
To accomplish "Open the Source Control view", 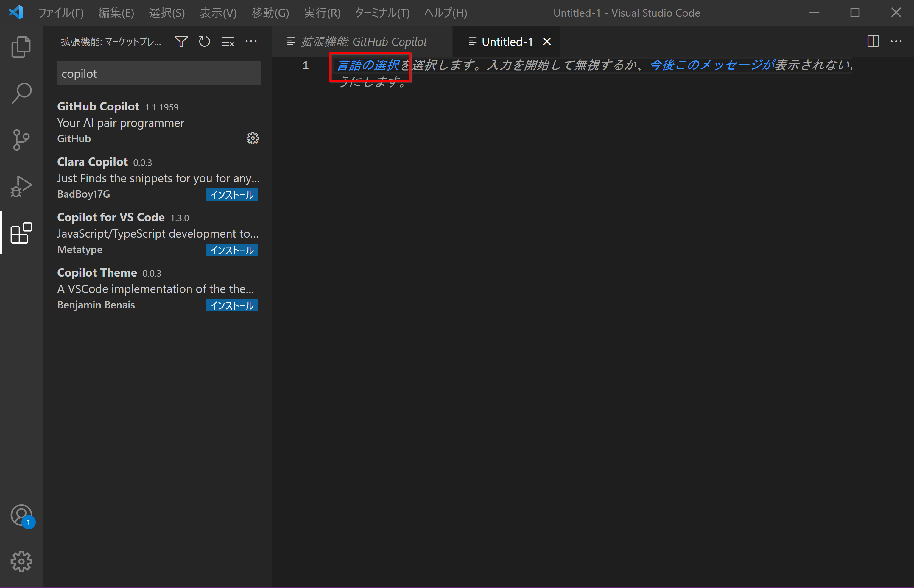I will pos(21,140).
